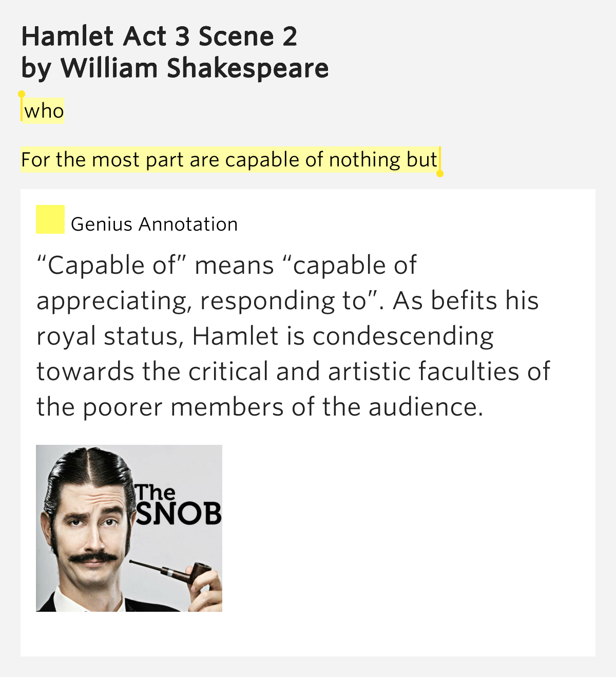Viewport: 616px width, 677px height.
Task: Click the word "Shakespeare" in the heading
Action: coord(247,68)
